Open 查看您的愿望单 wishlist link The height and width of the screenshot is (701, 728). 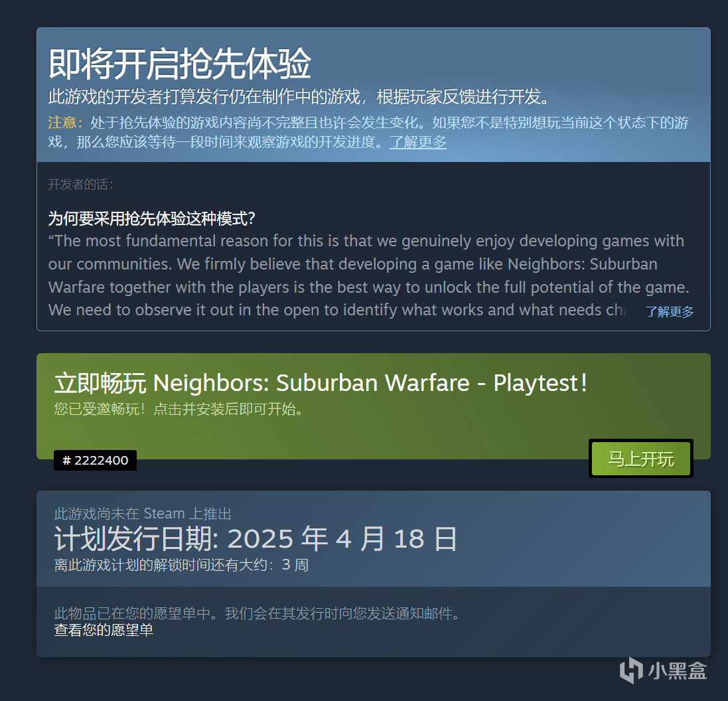pos(104,630)
